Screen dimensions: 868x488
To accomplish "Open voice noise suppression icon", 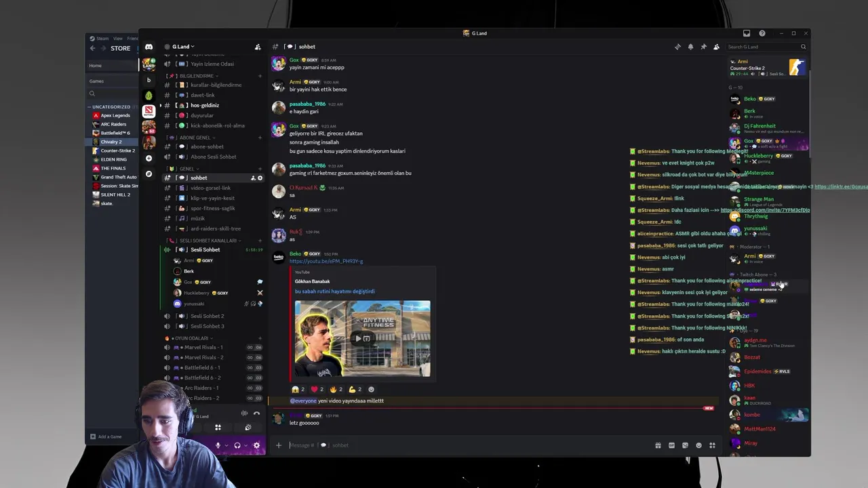I will pos(244,413).
